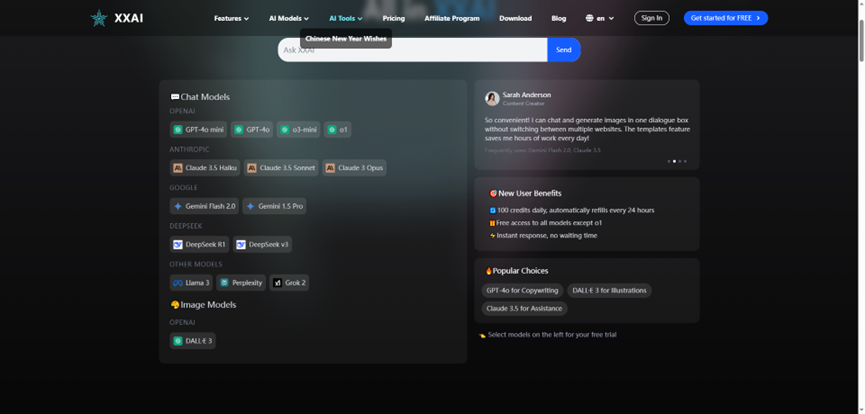The width and height of the screenshot is (865, 414).
Task: Choose Gemini Flash 2.0 model
Action: pos(204,206)
